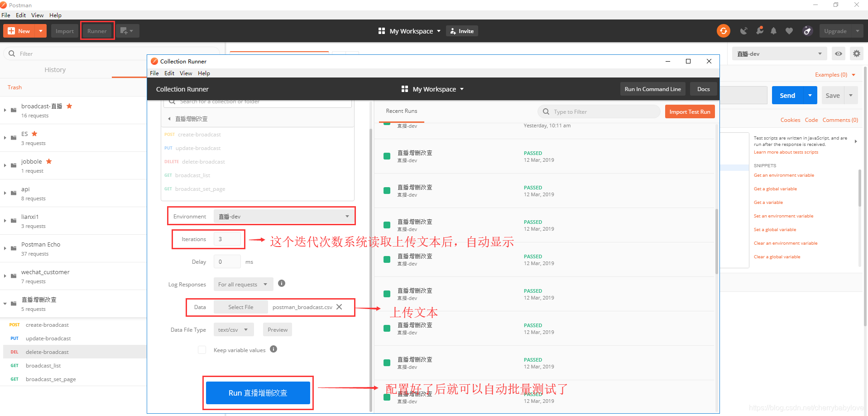Image resolution: width=868 pixels, height=416 pixels.
Task: Open the Environment 直播-dev dropdown in Runner
Action: point(283,216)
